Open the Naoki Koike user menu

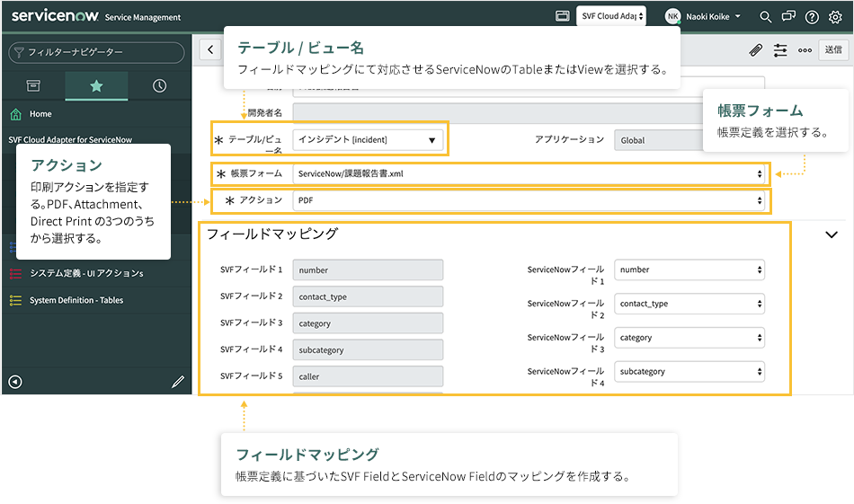pyautogui.click(x=703, y=17)
